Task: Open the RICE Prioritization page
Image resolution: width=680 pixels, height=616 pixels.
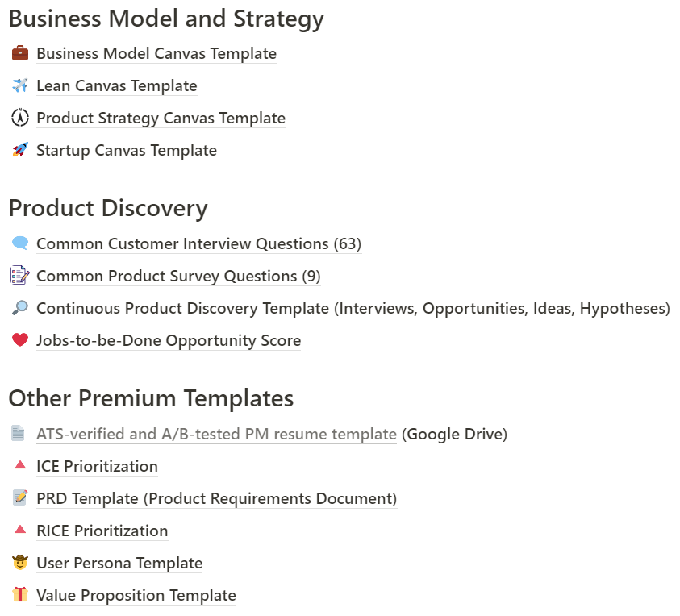Action: pos(102,531)
